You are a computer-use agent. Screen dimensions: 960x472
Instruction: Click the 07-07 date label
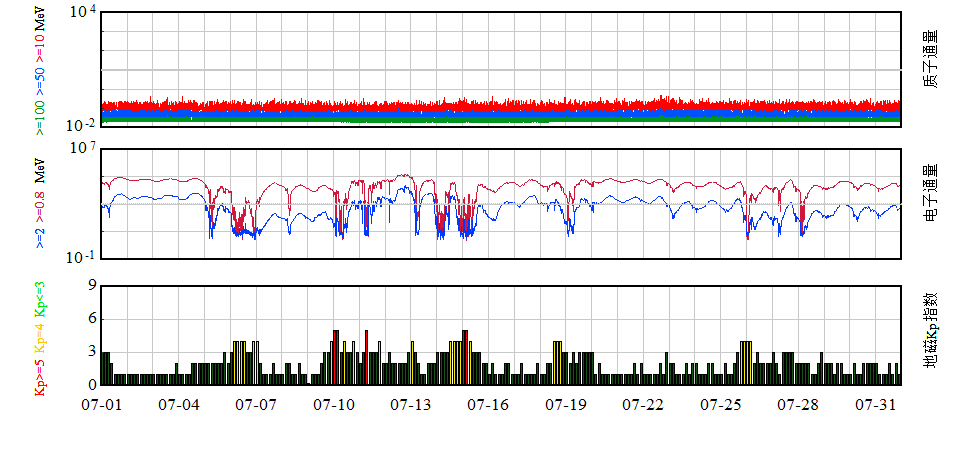(256, 405)
